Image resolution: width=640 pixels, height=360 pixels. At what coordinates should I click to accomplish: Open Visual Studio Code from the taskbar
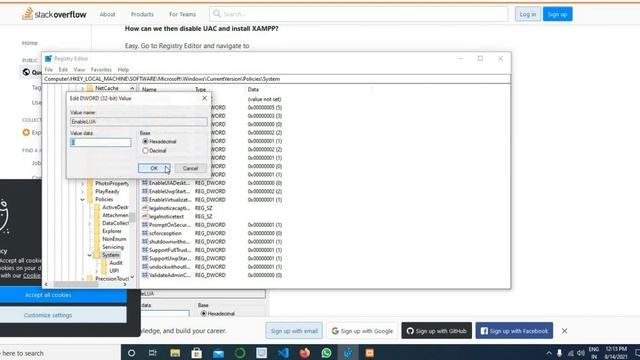(283, 353)
